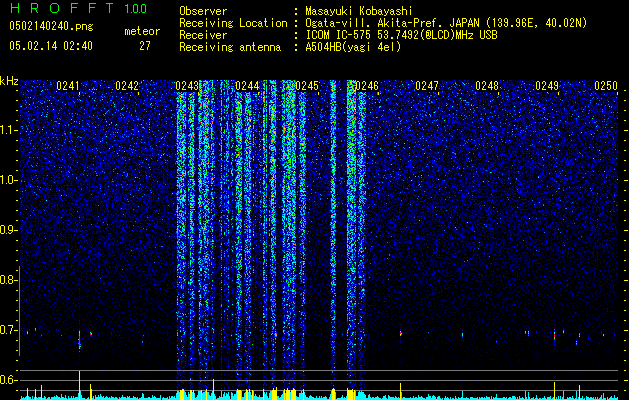The width and height of the screenshot is (629, 400).
Task: Click the A504HB(yagi 4el) antenna text
Action: click(x=353, y=47)
